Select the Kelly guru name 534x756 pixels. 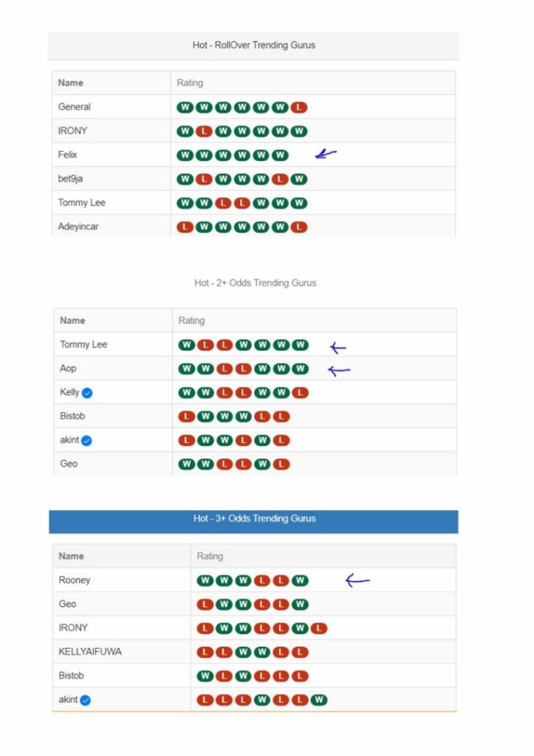[x=69, y=393]
